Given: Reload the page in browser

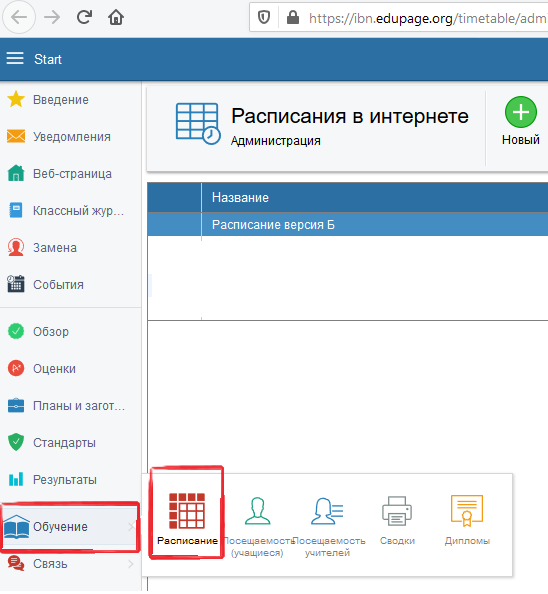Looking at the screenshot, I should (x=84, y=17).
